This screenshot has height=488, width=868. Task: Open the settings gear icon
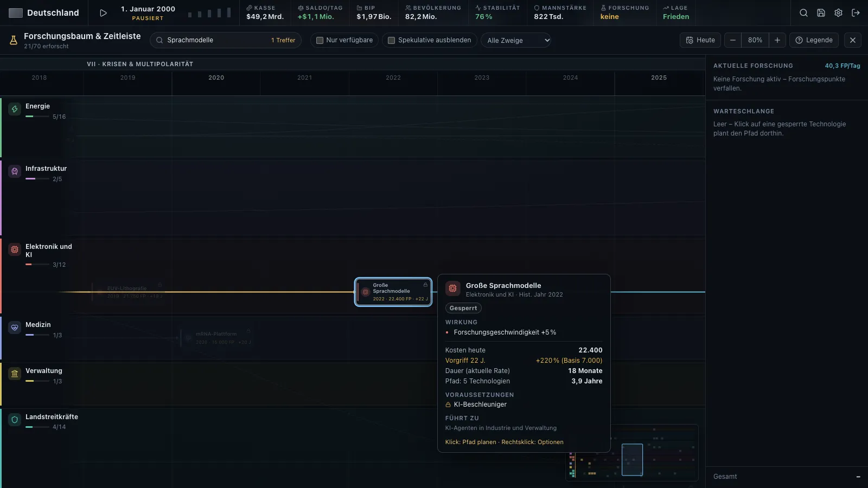[838, 12]
